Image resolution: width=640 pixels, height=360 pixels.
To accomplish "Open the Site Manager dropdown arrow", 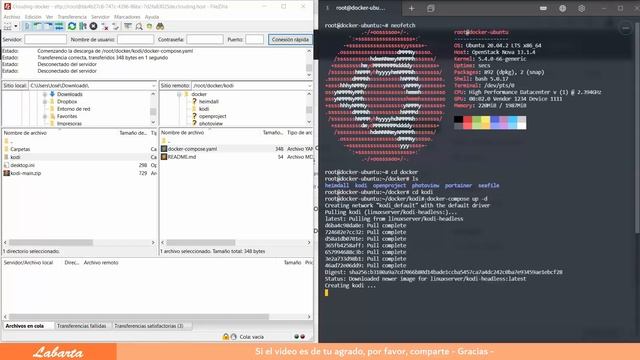I will 16,27.
